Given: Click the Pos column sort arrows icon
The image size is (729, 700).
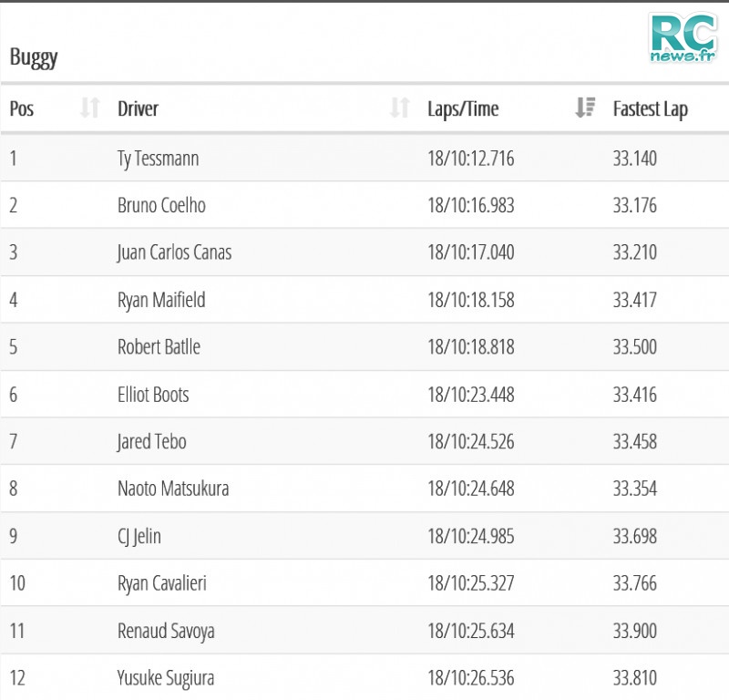Looking at the screenshot, I should coord(89,108).
